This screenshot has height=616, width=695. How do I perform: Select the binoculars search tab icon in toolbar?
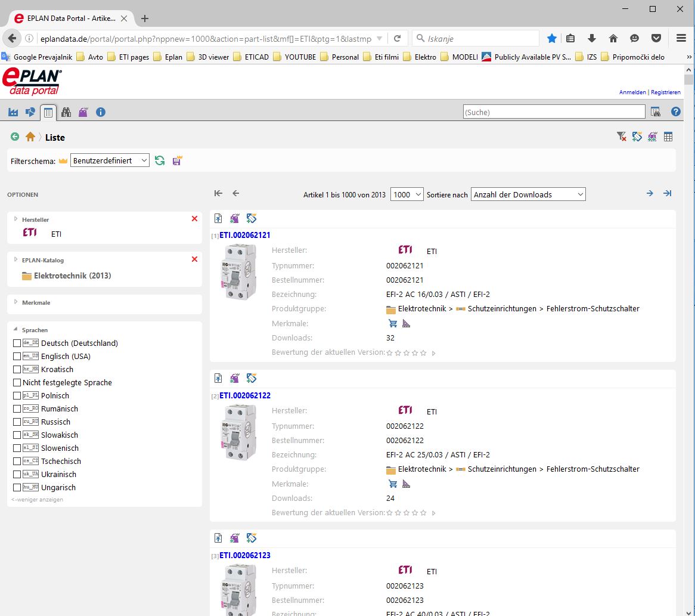pos(66,112)
